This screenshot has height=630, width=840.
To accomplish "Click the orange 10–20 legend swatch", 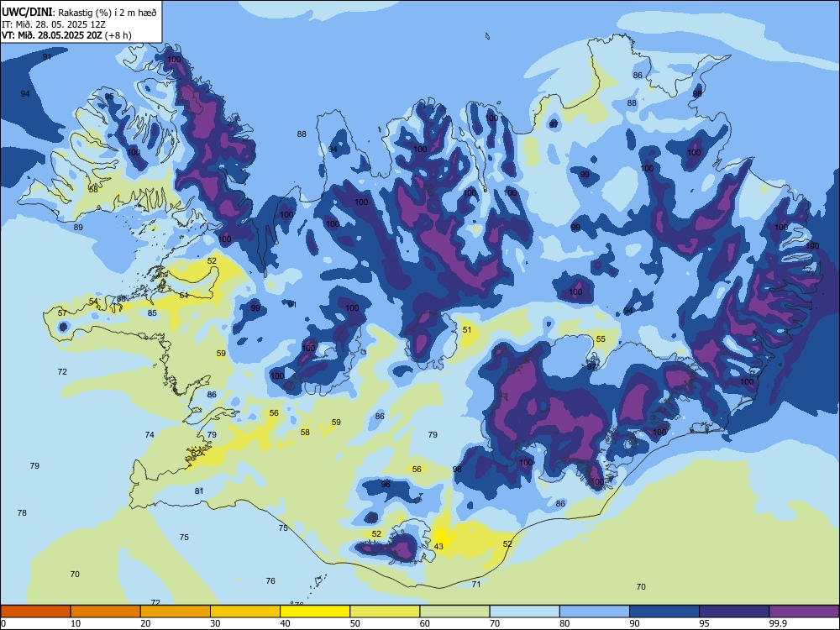I will click(x=106, y=612).
